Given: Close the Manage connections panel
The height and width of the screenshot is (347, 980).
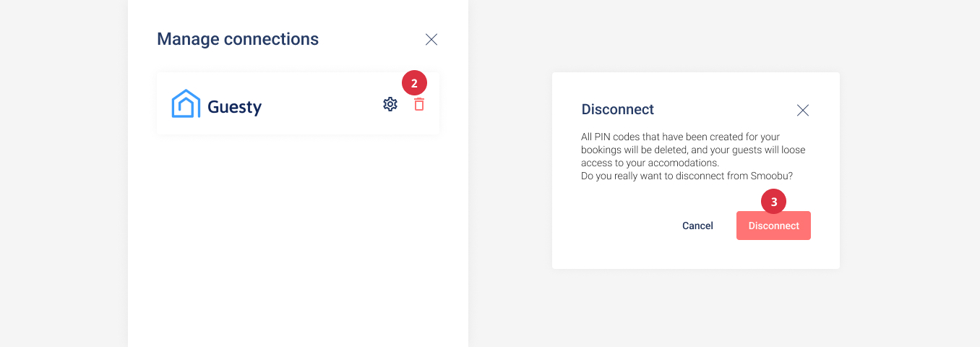Looking at the screenshot, I should [x=431, y=40].
